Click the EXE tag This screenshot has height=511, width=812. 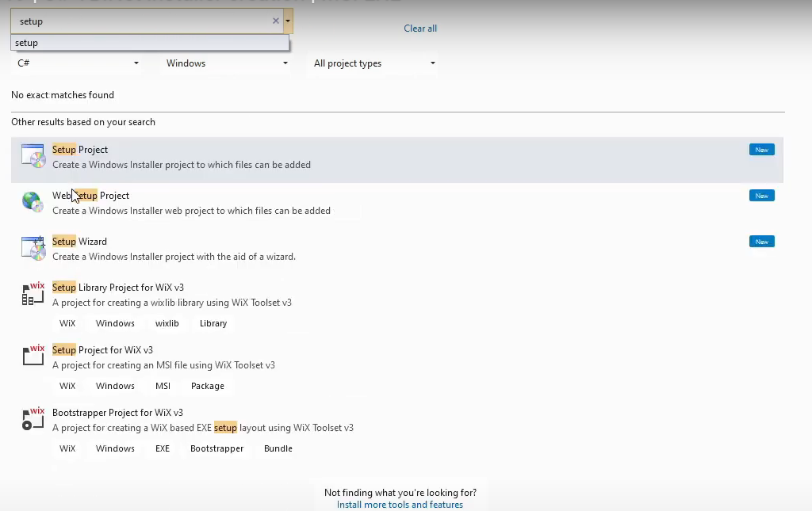[163, 448]
